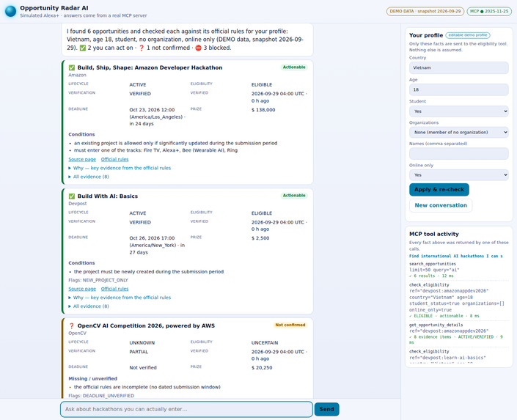517x420 pixels.
Task: Open the Online only dropdown
Action: pos(458,175)
